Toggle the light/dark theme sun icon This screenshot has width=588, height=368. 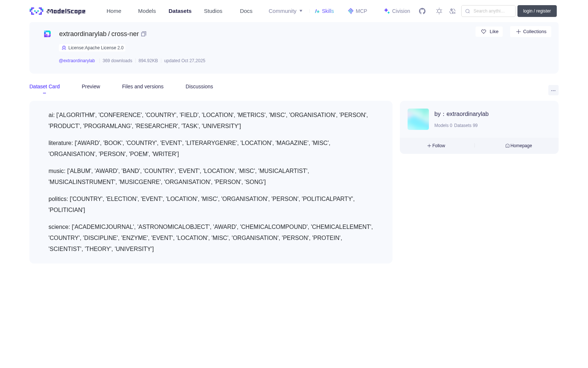(x=439, y=11)
